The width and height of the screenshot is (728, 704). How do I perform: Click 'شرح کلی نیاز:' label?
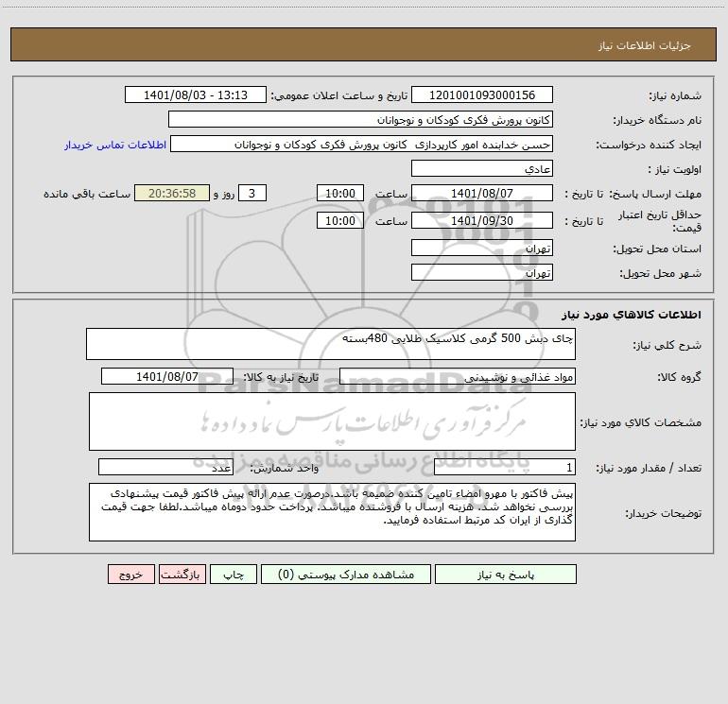pyautogui.click(x=667, y=345)
